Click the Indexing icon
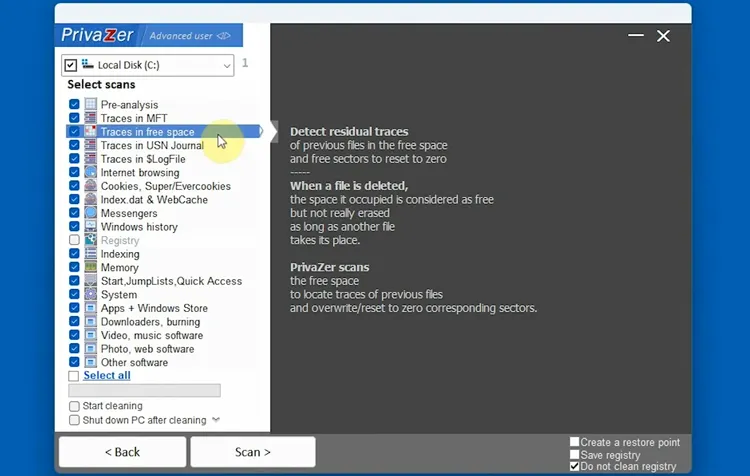Screen dimensions: 750x476 pyautogui.click(x=90, y=254)
